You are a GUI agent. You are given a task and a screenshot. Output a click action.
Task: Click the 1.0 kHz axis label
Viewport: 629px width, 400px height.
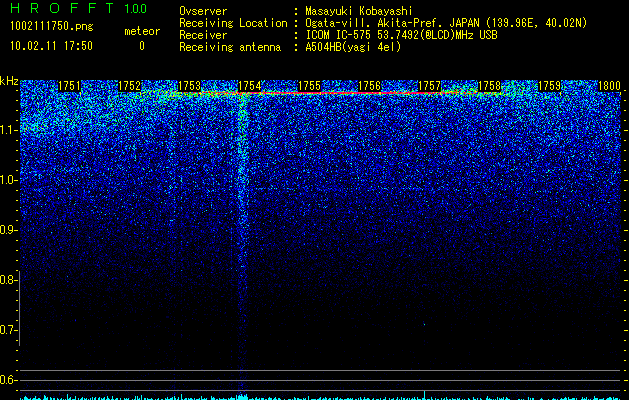click(x=8, y=180)
